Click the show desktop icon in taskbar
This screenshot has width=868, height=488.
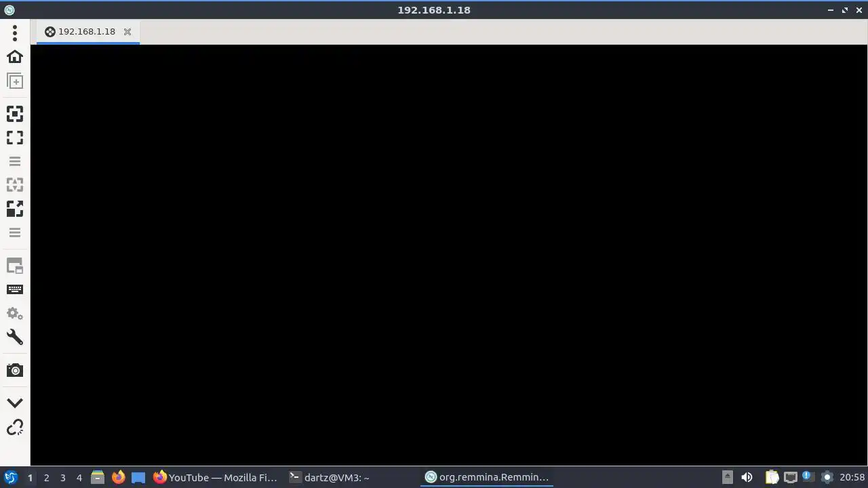click(x=138, y=477)
